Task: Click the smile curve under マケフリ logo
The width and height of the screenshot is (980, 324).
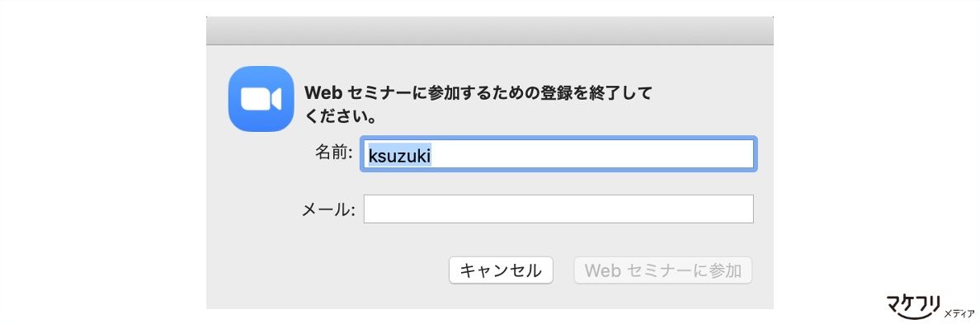Action: pos(914,313)
